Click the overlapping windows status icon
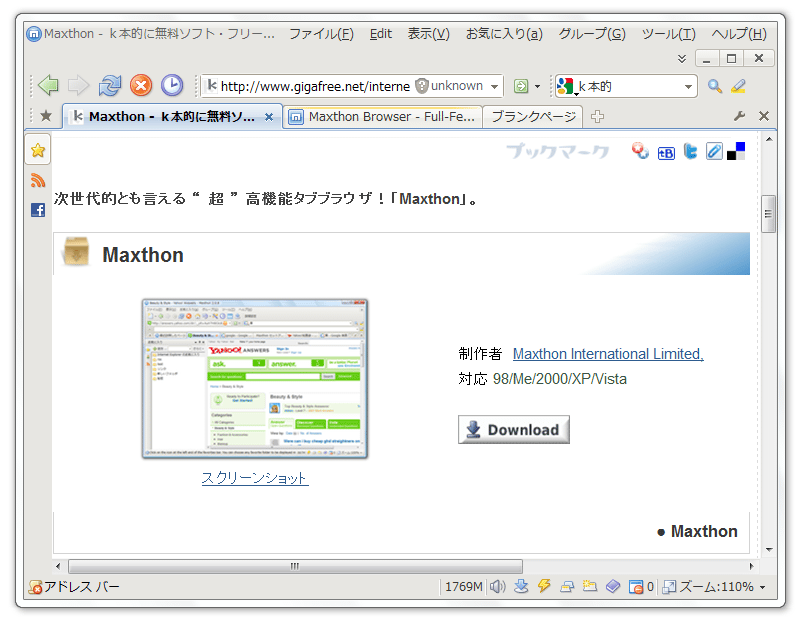 pos(567,587)
